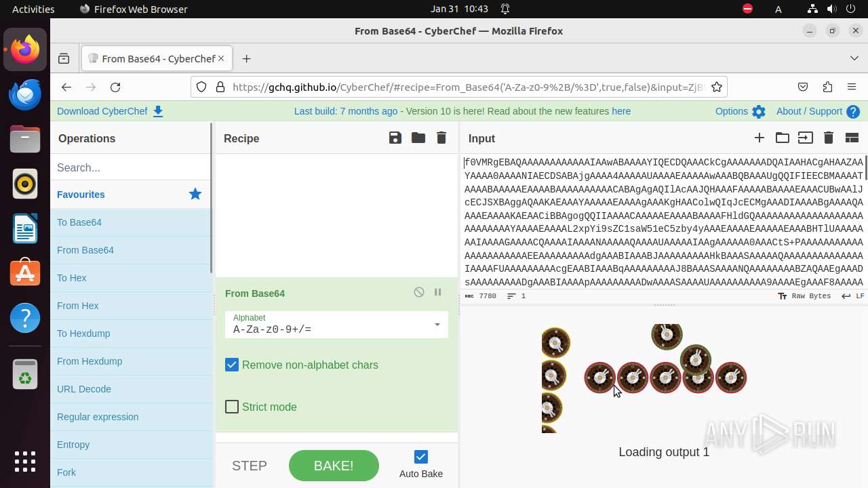
Task: Select the URL Decode operation
Action: coord(132,389)
